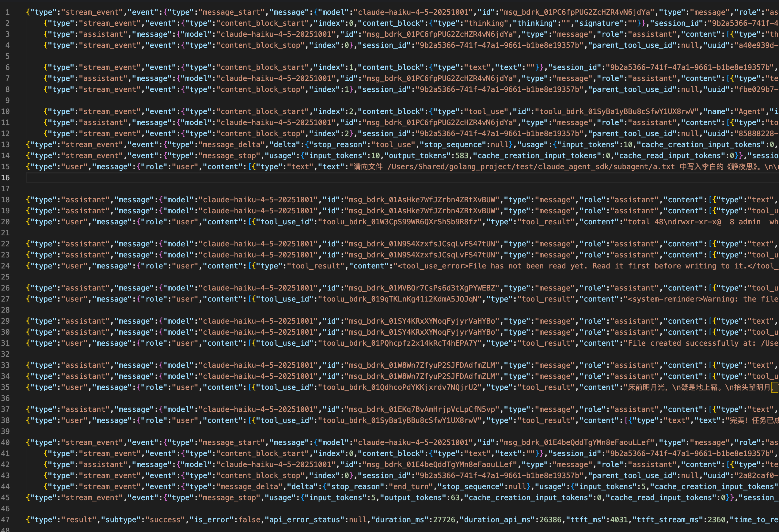Screen dimensions: 779x532
Task: Click toolu_bdrk_01SyBa1yBBu8cSfwY1UX8rwV id on line 10
Action: [617, 112]
